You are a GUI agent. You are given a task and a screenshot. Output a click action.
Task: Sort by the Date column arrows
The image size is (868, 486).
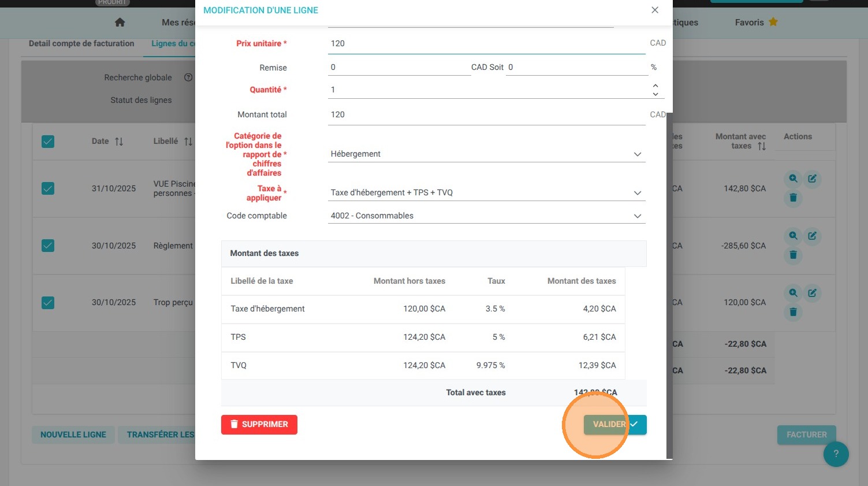click(x=119, y=142)
